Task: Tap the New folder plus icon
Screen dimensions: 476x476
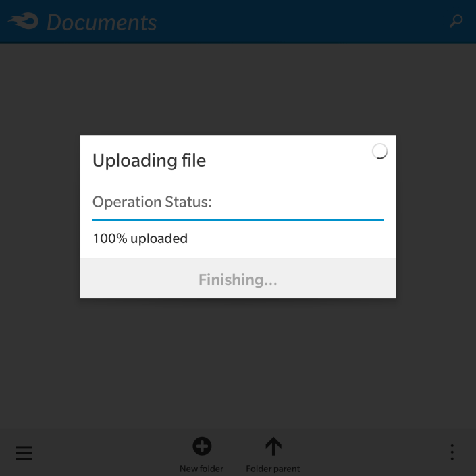Action: click(202, 446)
